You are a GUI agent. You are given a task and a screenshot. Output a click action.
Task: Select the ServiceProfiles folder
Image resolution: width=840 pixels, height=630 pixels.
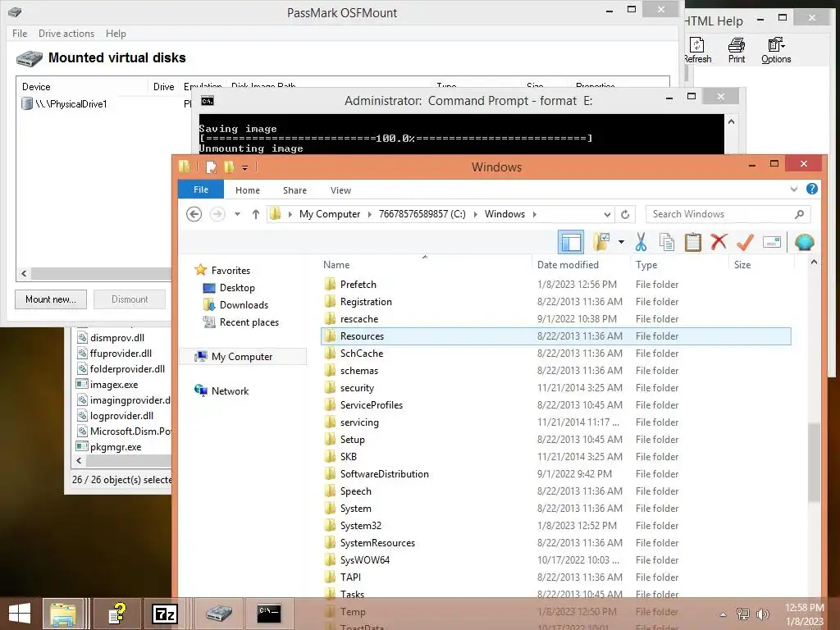tap(555, 405)
